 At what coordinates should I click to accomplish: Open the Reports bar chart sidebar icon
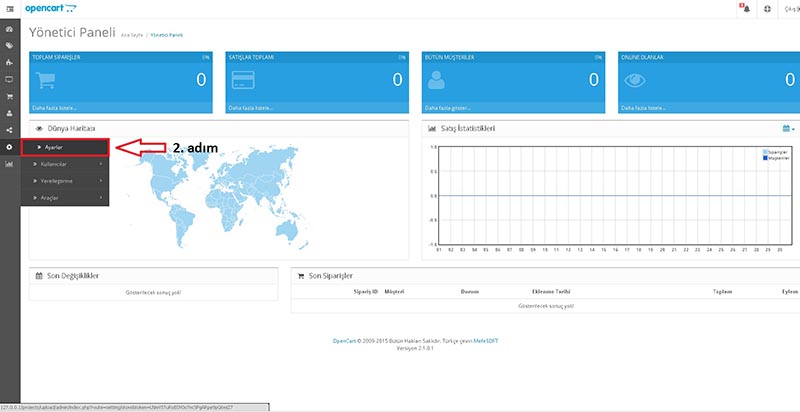[x=9, y=164]
